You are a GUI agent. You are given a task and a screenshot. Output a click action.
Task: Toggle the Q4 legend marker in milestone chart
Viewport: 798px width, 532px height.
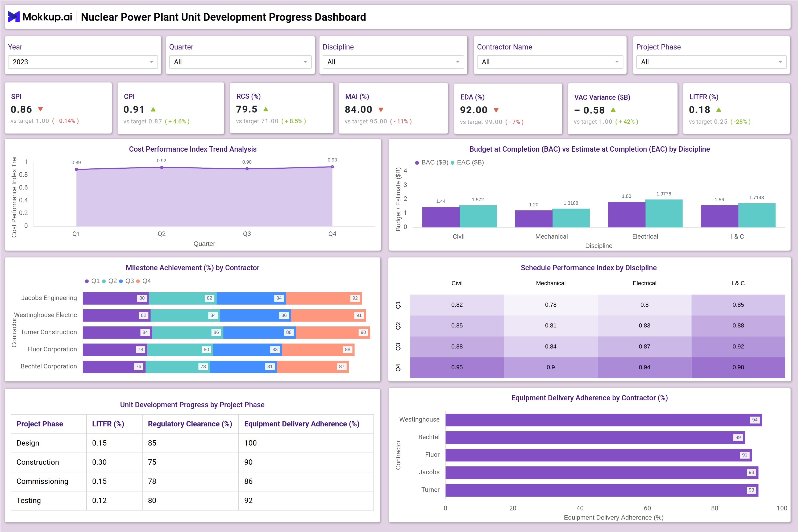coord(138,281)
